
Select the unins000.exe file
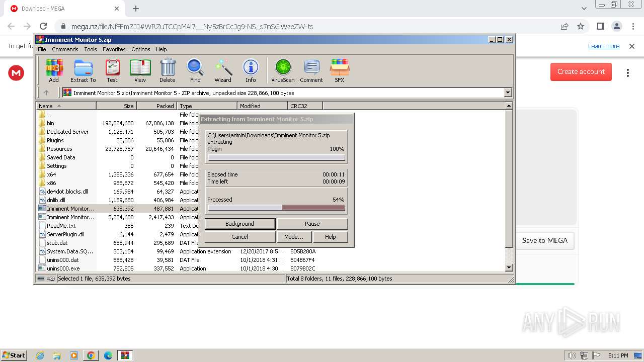pyautogui.click(x=63, y=268)
